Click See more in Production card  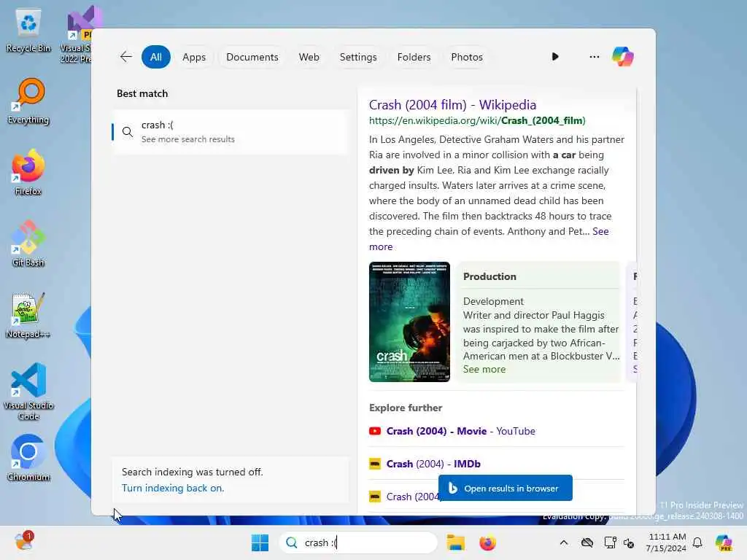pos(484,370)
